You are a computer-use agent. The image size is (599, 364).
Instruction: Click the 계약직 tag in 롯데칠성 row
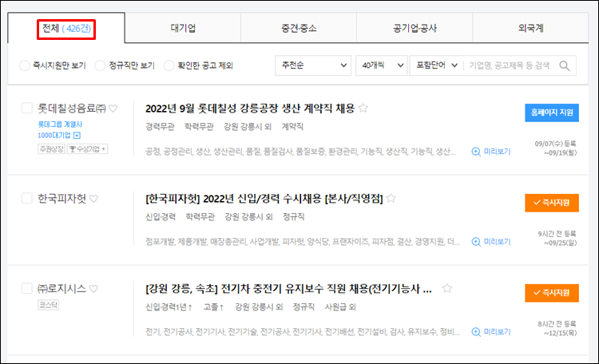pyautogui.click(x=292, y=126)
